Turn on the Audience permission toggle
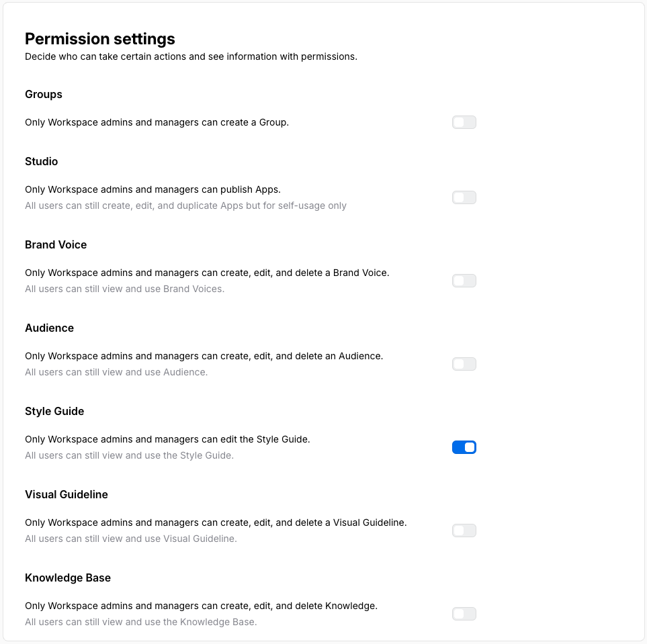 pos(464,364)
